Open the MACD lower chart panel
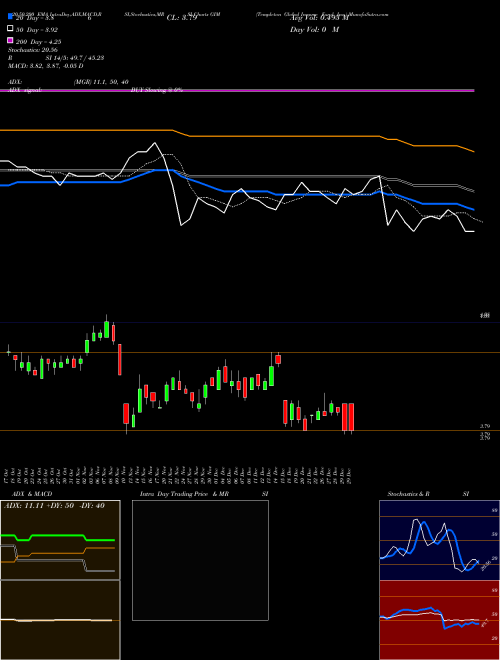500x660 pixels. [x=60, y=620]
